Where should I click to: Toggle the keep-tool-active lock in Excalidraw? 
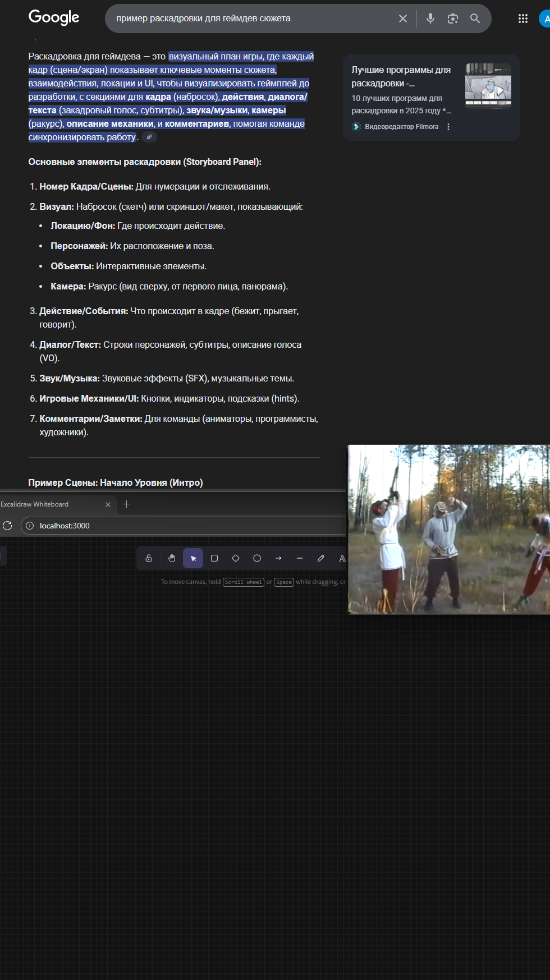coord(149,558)
